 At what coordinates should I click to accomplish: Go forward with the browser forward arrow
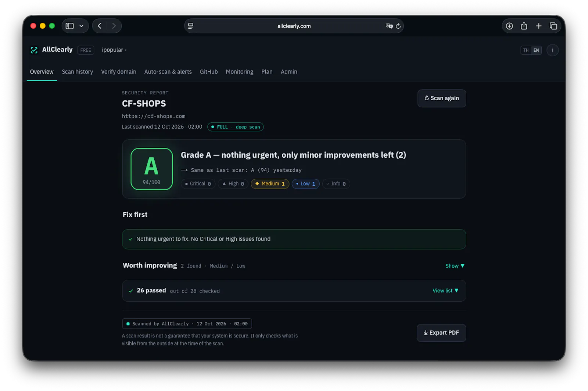(x=114, y=26)
